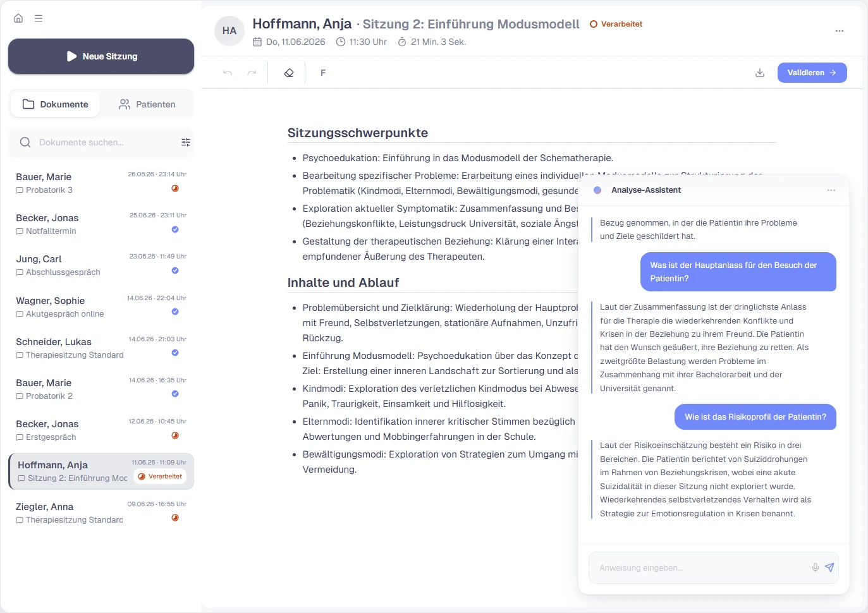Image resolution: width=868 pixels, height=613 pixels.
Task: Click the Sitzungsschwerpunkte heading
Action: point(358,133)
